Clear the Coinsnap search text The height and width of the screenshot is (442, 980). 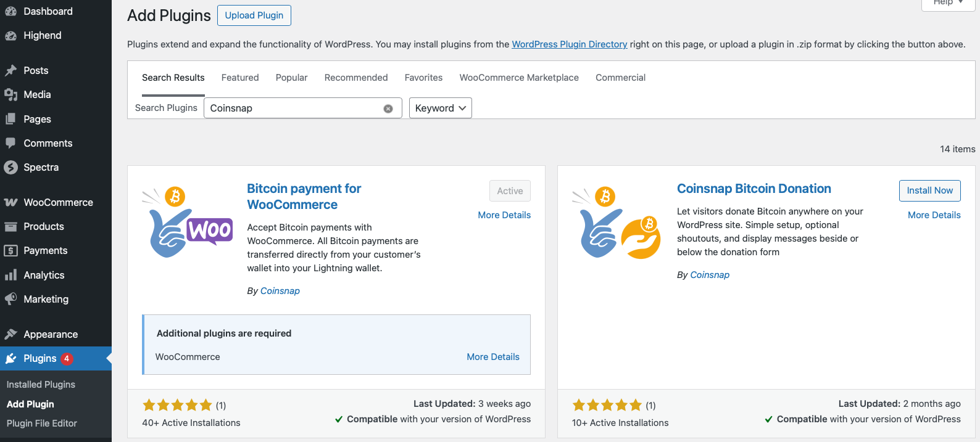(388, 108)
